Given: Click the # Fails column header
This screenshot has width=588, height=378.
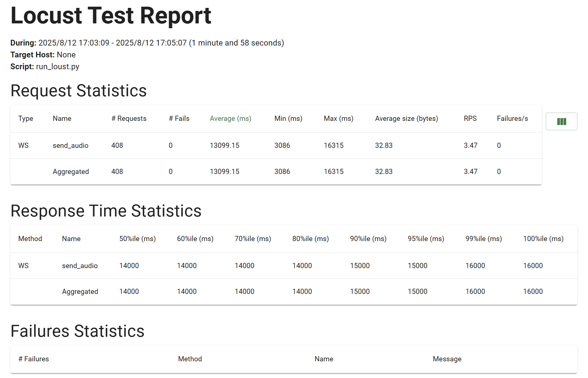Looking at the screenshot, I should [x=179, y=118].
